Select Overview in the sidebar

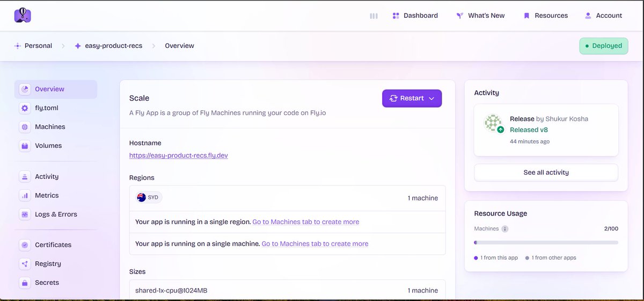click(x=56, y=89)
